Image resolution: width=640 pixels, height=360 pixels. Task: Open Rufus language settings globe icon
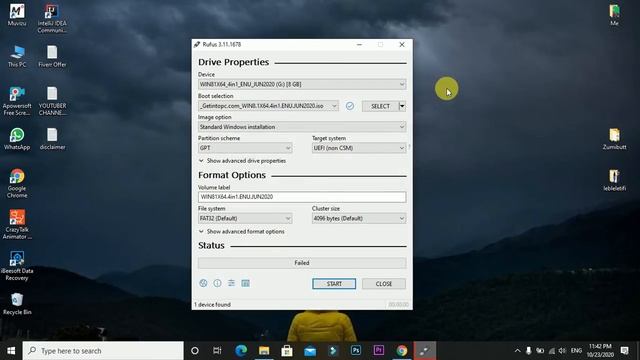click(x=203, y=283)
